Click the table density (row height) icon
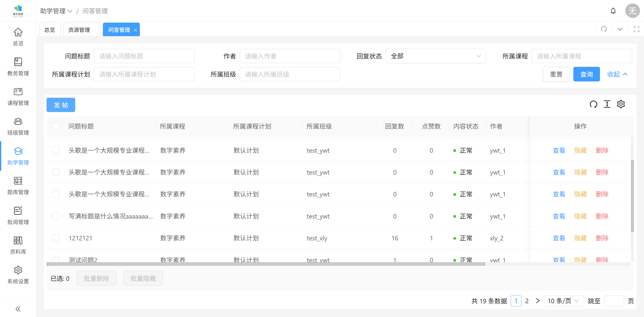644x317 pixels. tap(607, 104)
